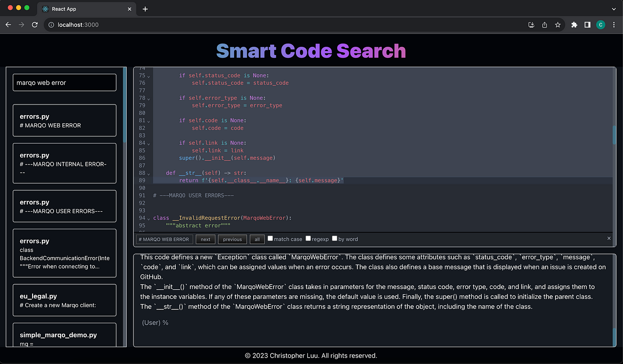The height and width of the screenshot is (364, 623).
Task: Close the React App tab
Action: click(130, 9)
